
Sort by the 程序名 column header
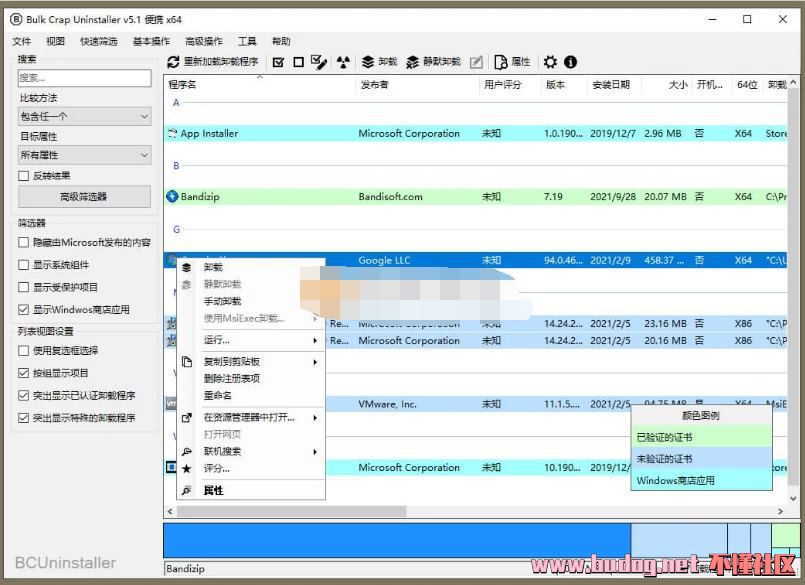pyautogui.click(x=259, y=85)
